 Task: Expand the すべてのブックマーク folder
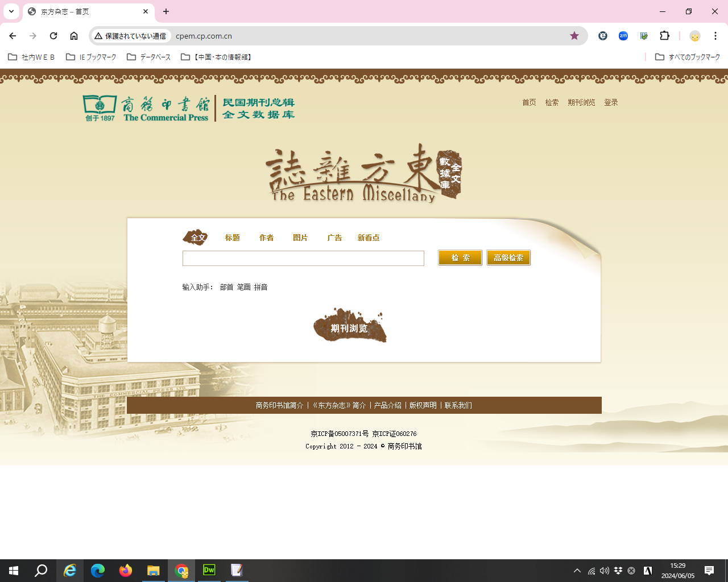(688, 57)
